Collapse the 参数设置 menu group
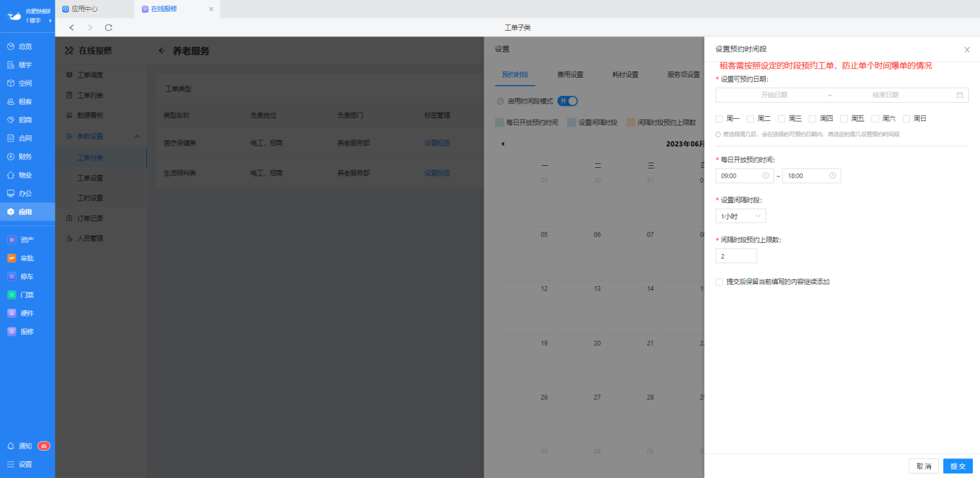 point(137,136)
